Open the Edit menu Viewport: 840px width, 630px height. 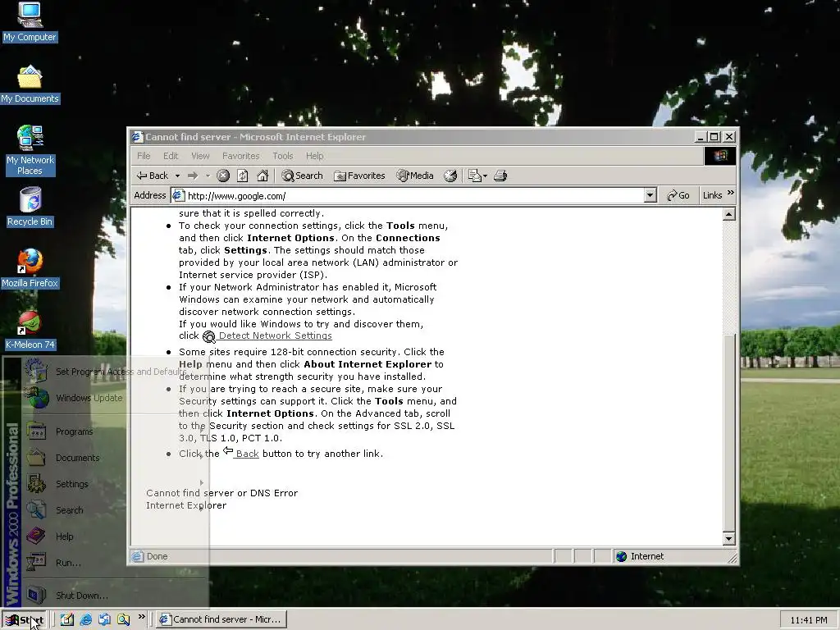171,156
